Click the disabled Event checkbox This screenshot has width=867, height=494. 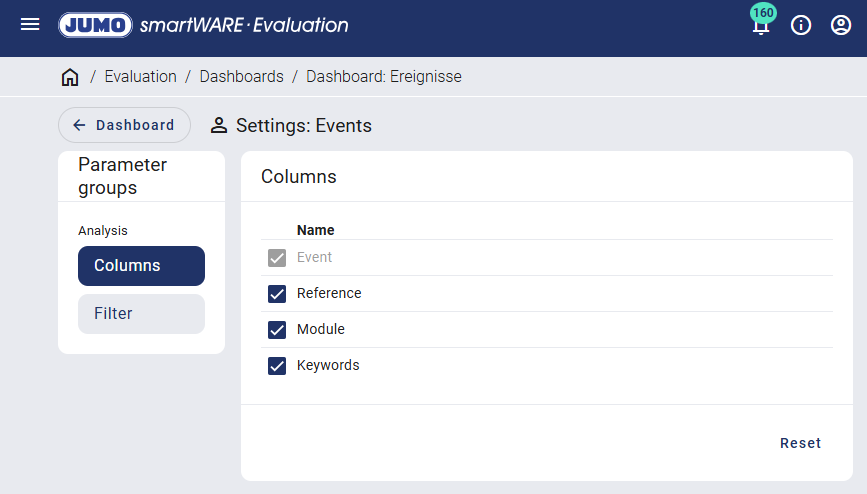click(x=277, y=258)
